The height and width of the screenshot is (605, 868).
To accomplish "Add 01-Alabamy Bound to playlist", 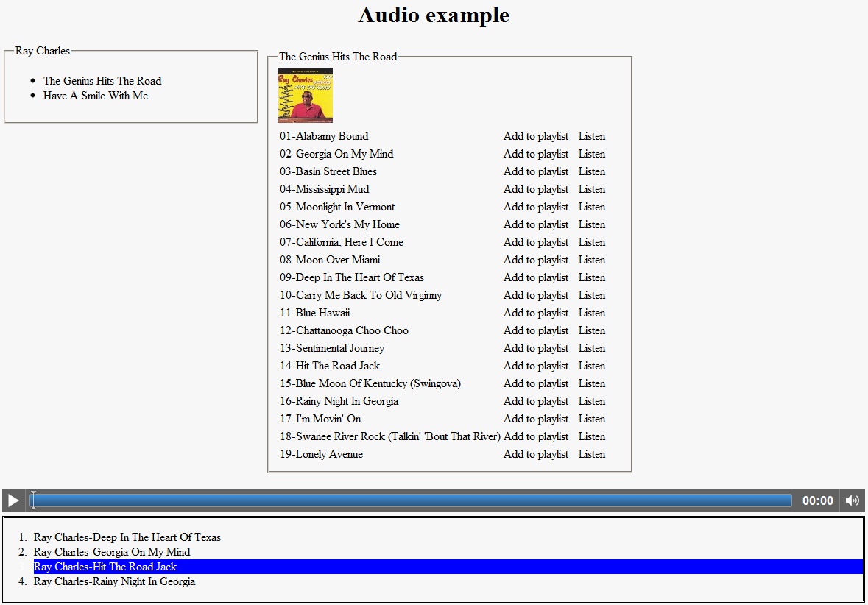I will pos(536,136).
